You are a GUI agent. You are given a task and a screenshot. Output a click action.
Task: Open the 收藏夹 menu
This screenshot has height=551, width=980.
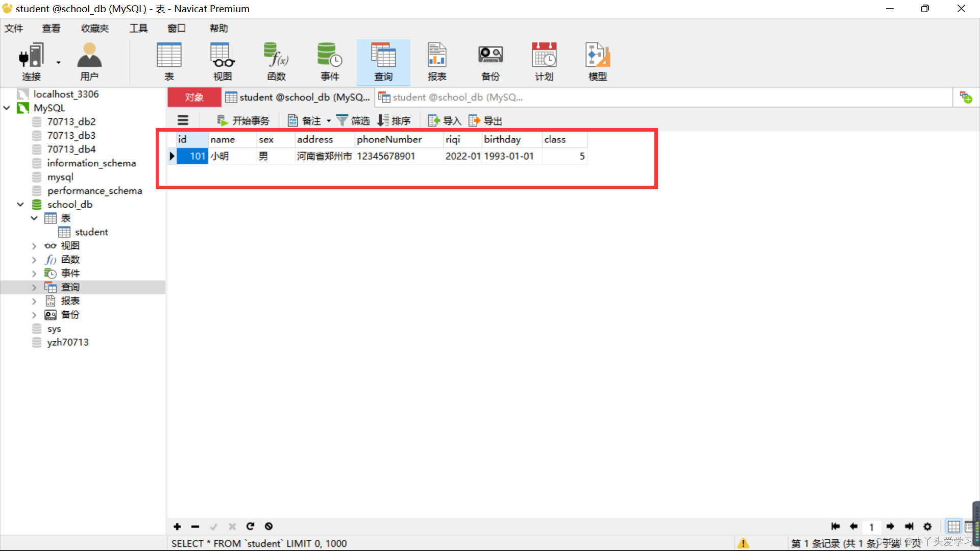(95, 28)
